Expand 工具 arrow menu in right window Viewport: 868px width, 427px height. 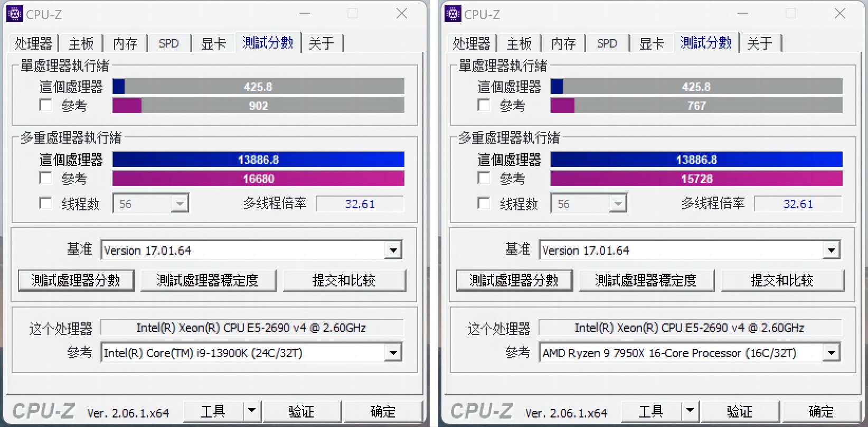(690, 411)
